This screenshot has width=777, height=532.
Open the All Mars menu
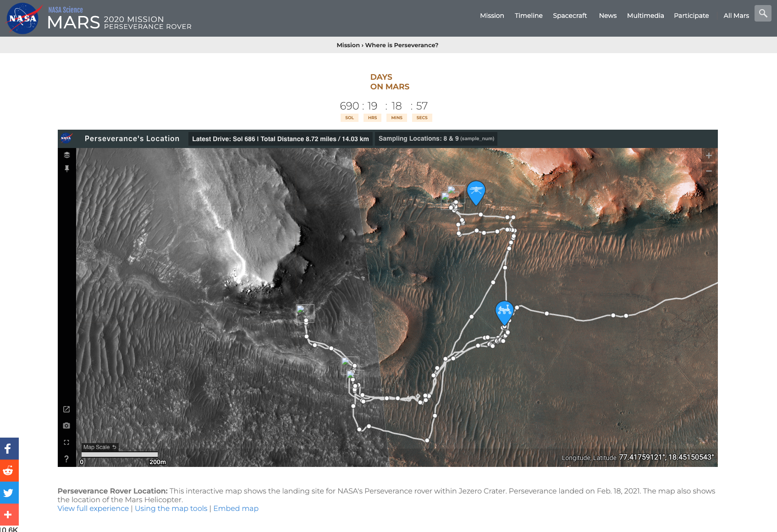(736, 16)
